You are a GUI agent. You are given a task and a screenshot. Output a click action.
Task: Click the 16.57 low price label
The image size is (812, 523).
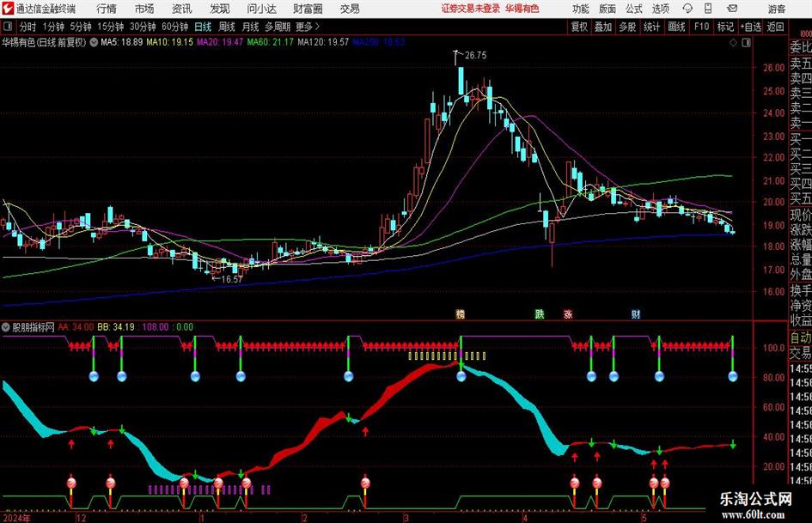point(231,279)
